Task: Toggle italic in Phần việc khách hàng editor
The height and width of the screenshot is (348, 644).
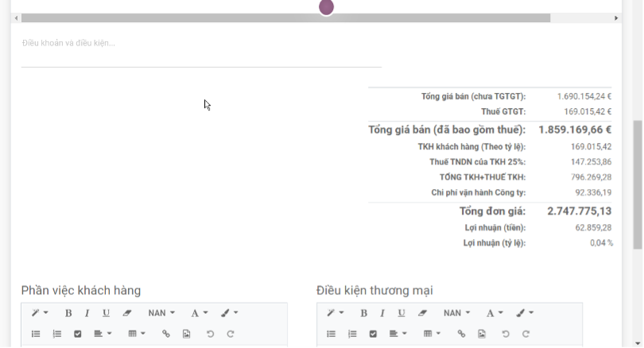Action: tap(87, 313)
